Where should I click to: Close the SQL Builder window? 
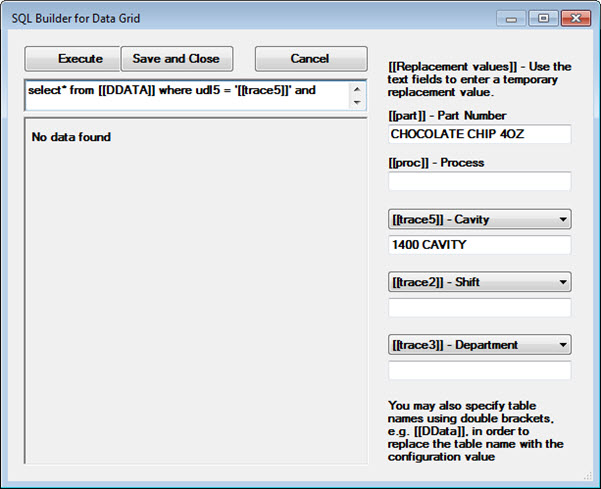coord(576,18)
